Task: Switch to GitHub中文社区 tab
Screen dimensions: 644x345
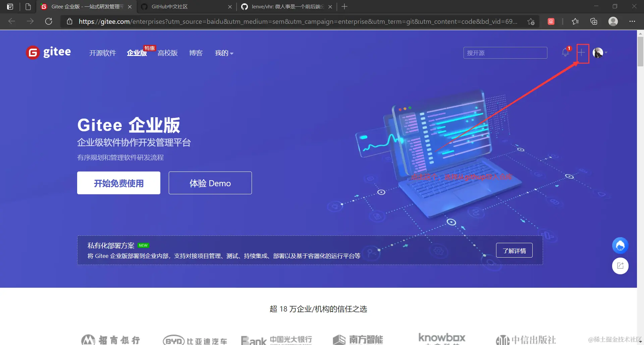Action: 186,7
